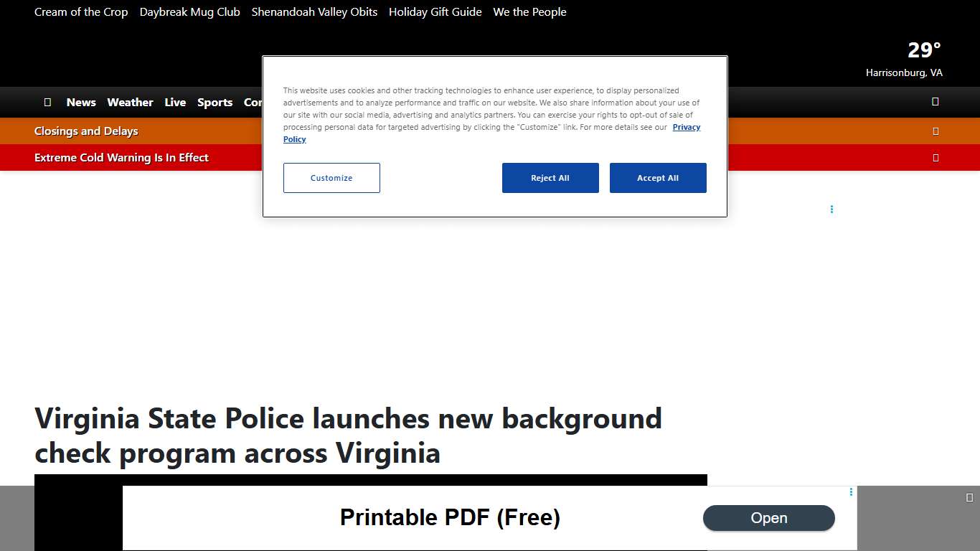Click the 29° temperature display
The height and width of the screenshot is (551, 980).
click(923, 50)
